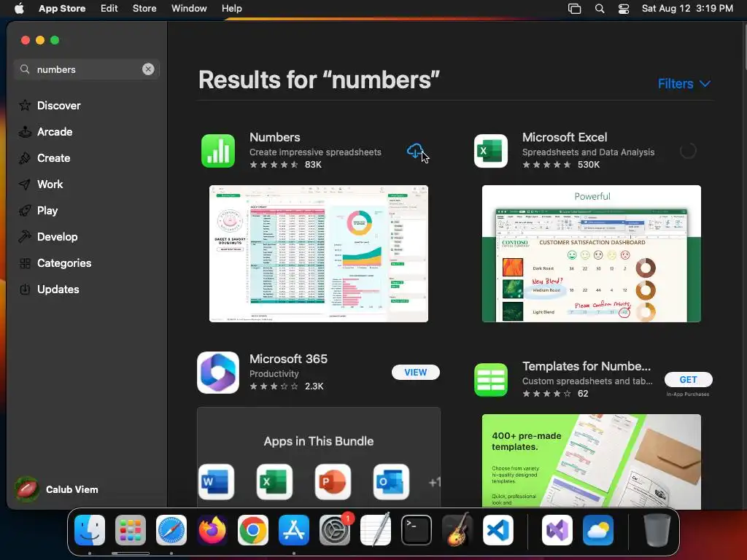Launch Firefox from the Dock
The height and width of the screenshot is (560, 747).
pos(212,530)
